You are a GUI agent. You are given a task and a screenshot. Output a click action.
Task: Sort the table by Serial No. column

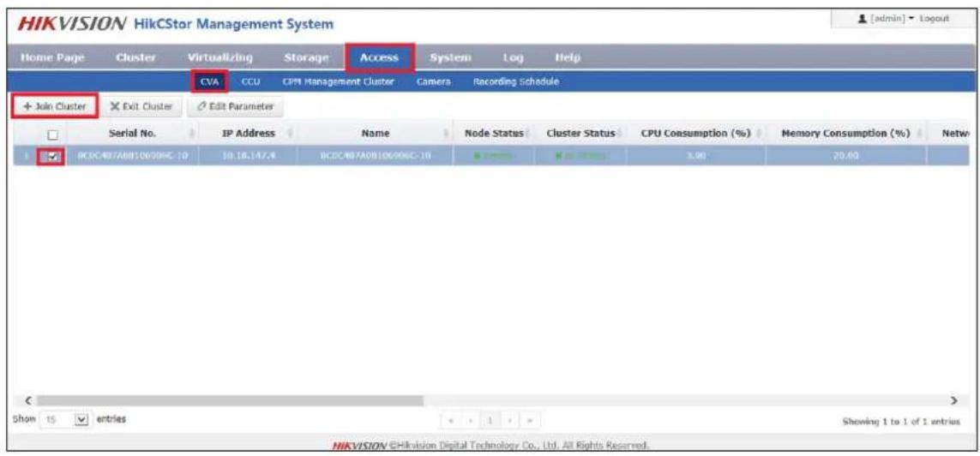(x=132, y=134)
